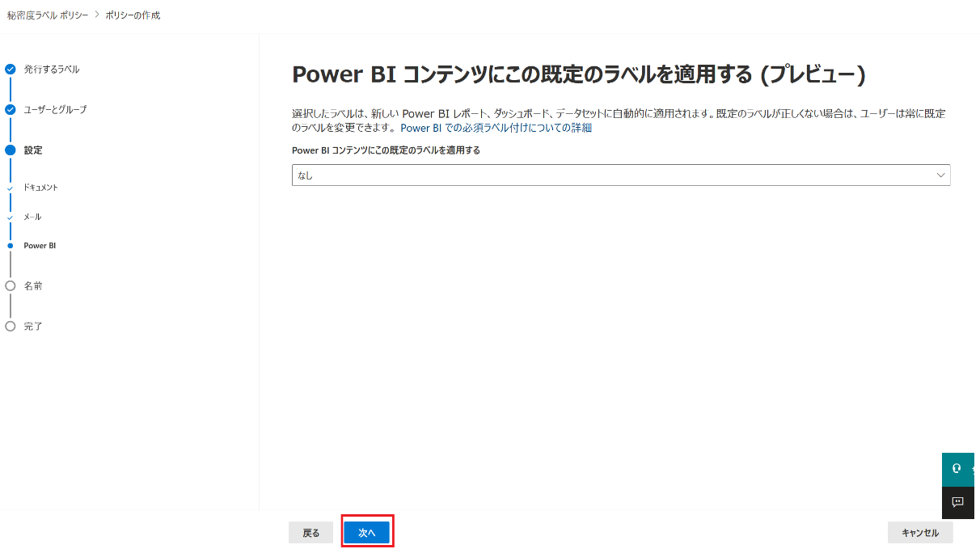
Task: Open the feedback chat icon button
Action: point(958,502)
